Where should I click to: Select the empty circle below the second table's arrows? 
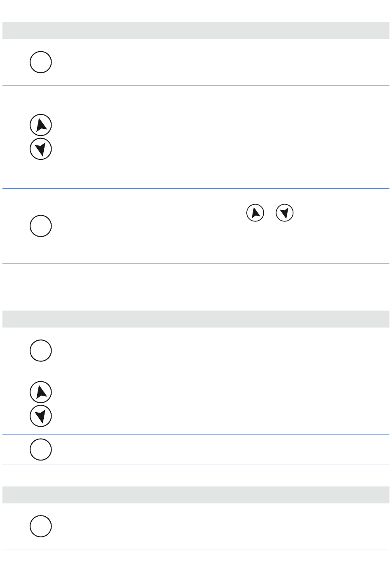click(x=41, y=449)
